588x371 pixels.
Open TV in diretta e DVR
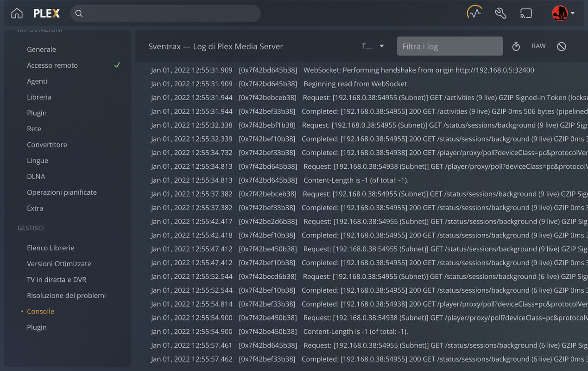coord(57,280)
